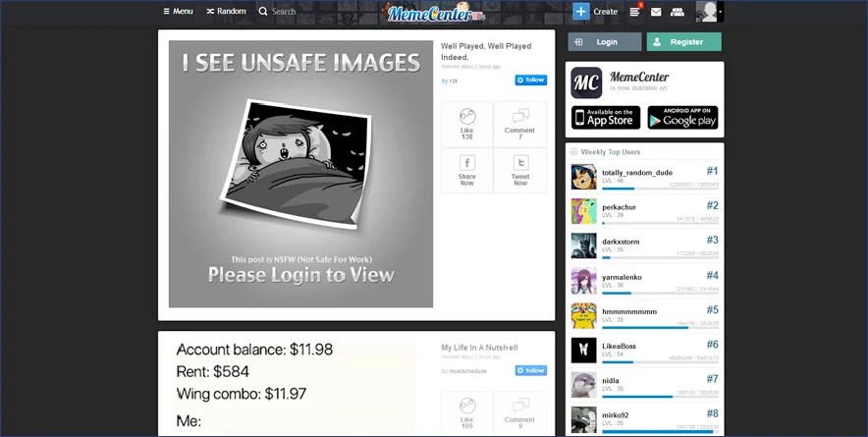Open the 'Well Played, Well Played Indeed.' title

point(486,51)
